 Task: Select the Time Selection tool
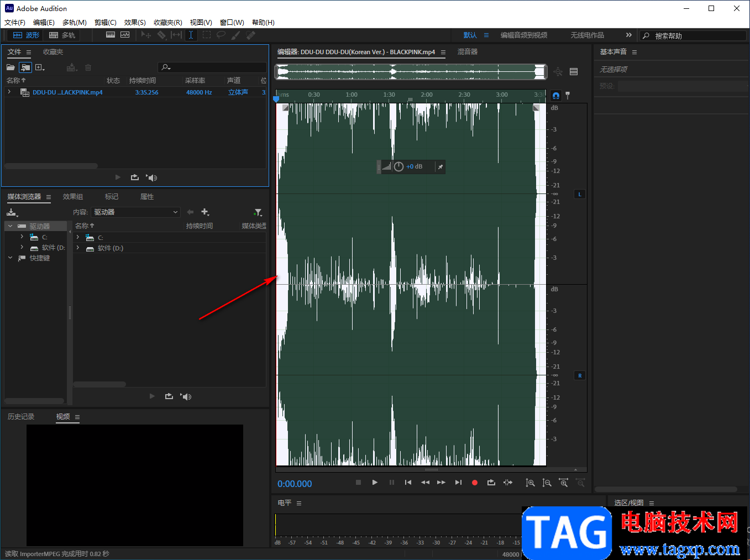(191, 35)
